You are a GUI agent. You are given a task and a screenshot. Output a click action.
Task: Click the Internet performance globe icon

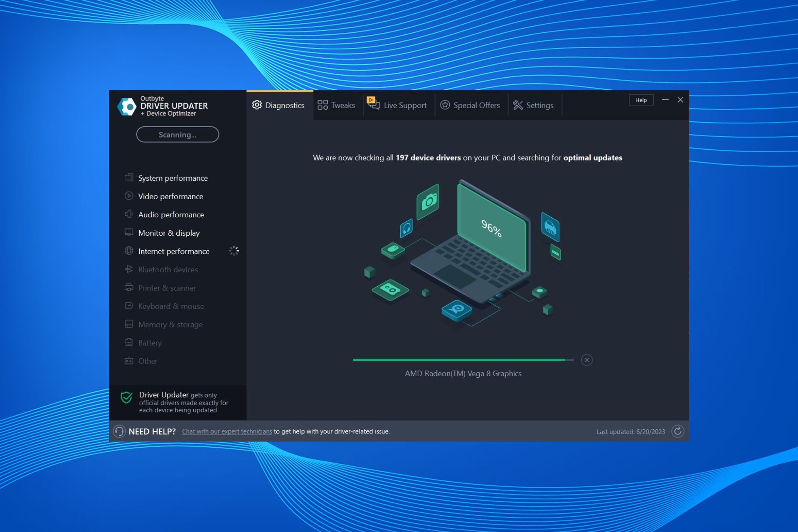pyautogui.click(x=129, y=251)
